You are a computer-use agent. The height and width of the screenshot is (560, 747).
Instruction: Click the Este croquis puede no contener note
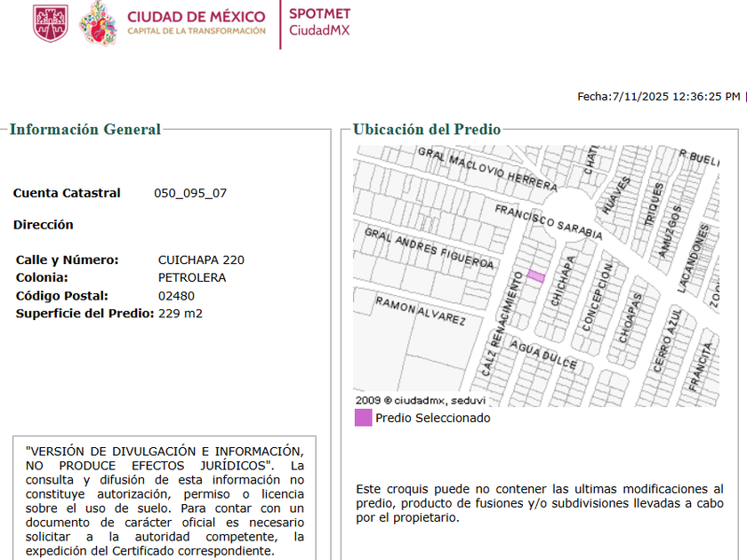[539, 503]
